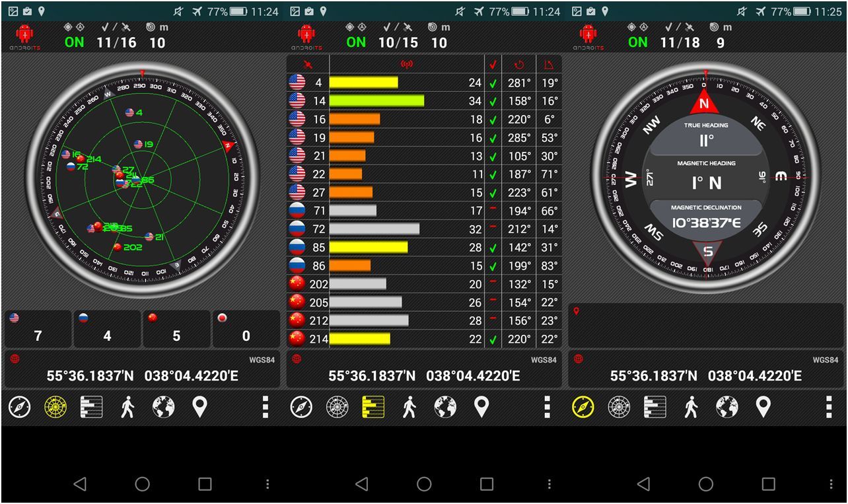Tap the yellow highlighted signal bars icon
The height and width of the screenshot is (504, 848).
[373, 408]
